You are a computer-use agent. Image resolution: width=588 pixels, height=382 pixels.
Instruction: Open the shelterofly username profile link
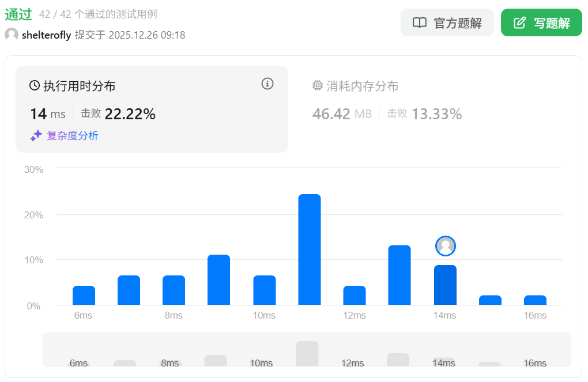coord(46,35)
